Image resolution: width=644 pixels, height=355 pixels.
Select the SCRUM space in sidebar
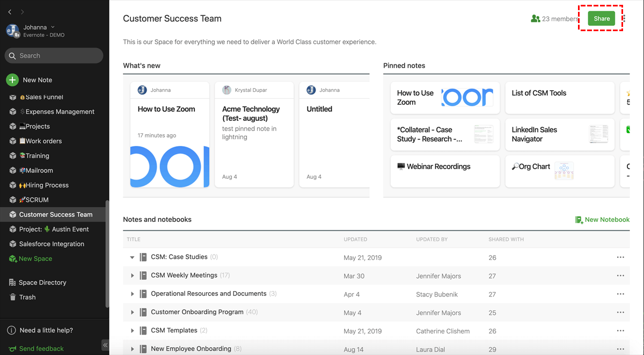coord(36,200)
